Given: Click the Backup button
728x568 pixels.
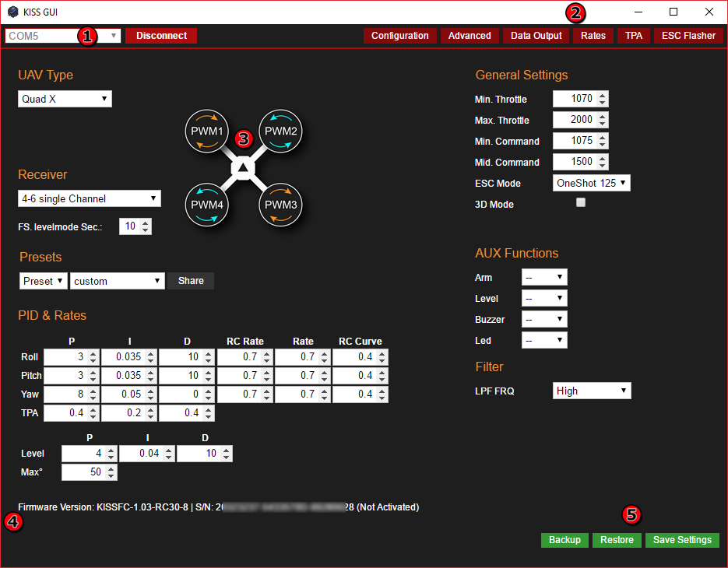Looking at the screenshot, I should 564,540.
